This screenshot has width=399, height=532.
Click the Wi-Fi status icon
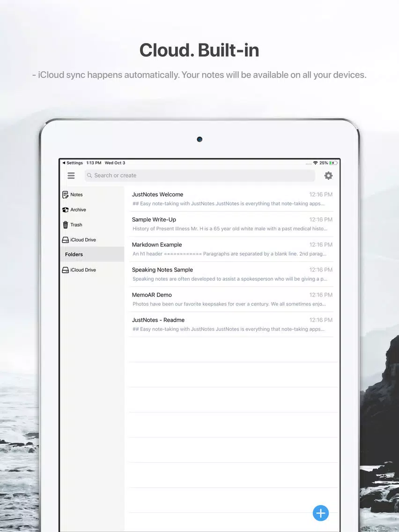[315, 163]
